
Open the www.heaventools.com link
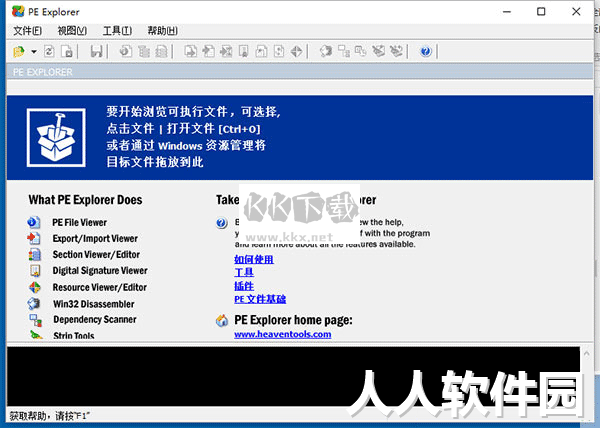tap(283, 334)
